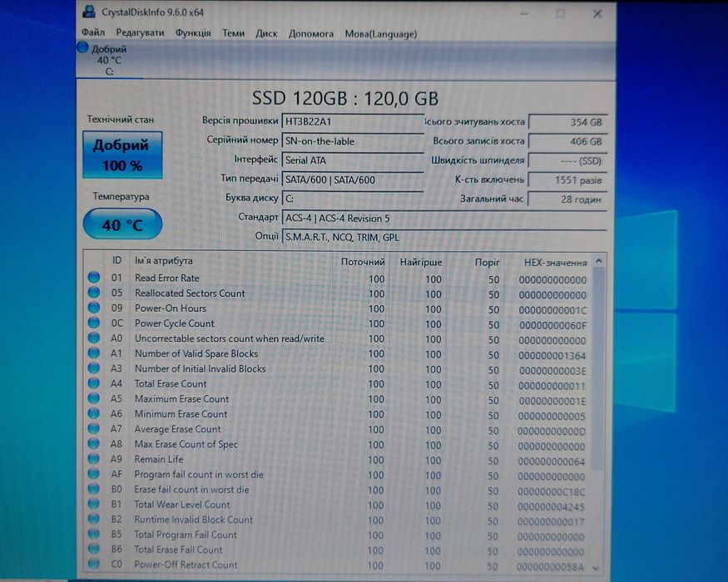Viewport: 728px width, 582px height.
Task: Click the host reads value 354 GB
Action: click(567, 122)
